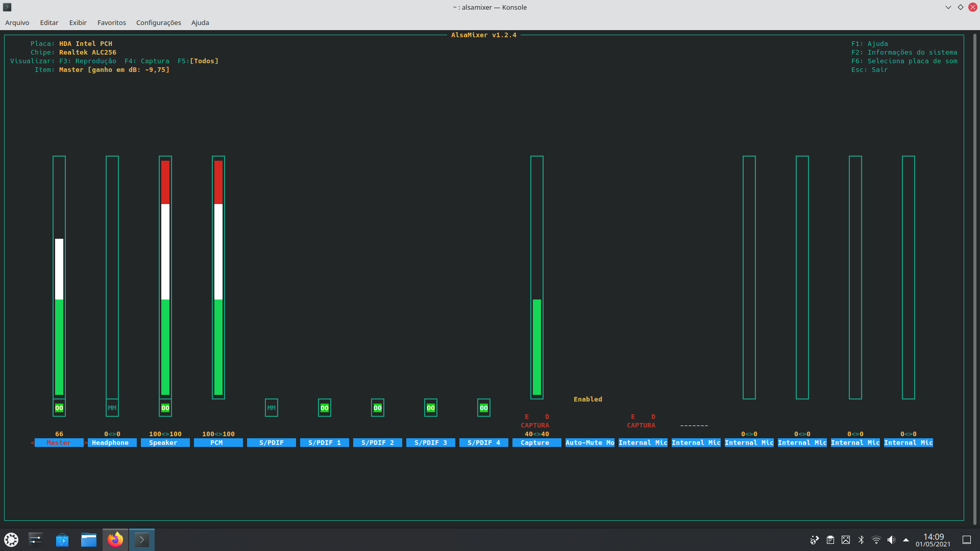Switch to Konsole in taskbar
Image resolution: width=980 pixels, height=551 pixels.
point(142,539)
